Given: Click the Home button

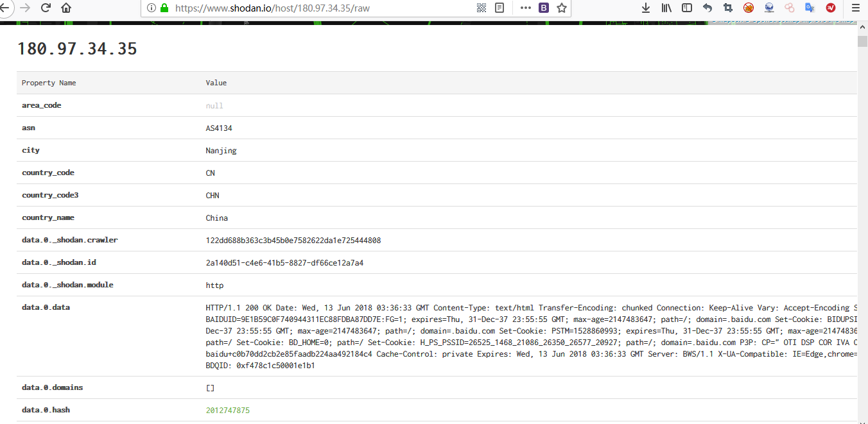Looking at the screenshot, I should coord(67,7).
